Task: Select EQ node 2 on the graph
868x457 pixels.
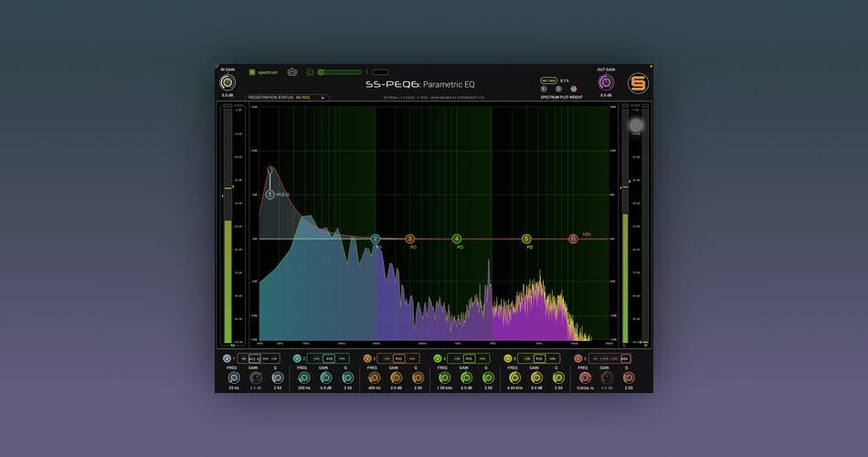Action: click(x=376, y=239)
